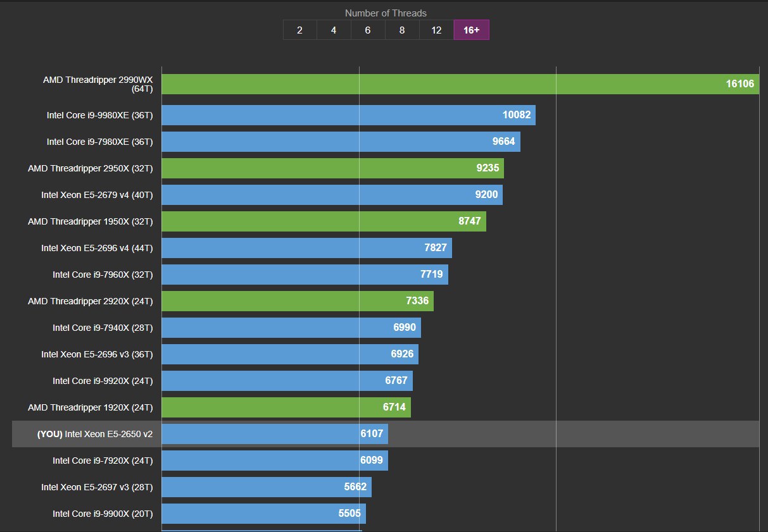Click the score value 6099
The width and height of the screenshot is (768, 532).
[372, 461]
